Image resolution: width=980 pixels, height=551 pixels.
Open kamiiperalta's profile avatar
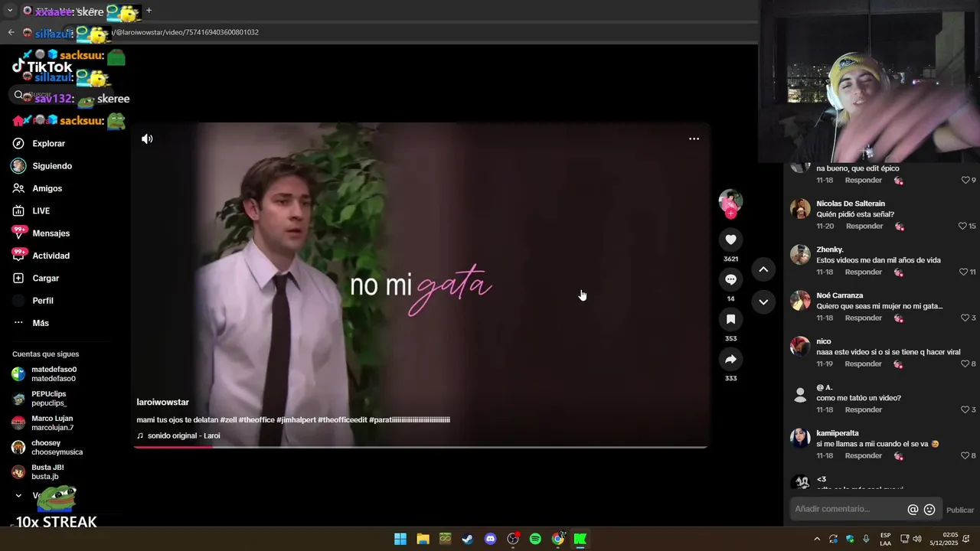(x=800, y=439)
